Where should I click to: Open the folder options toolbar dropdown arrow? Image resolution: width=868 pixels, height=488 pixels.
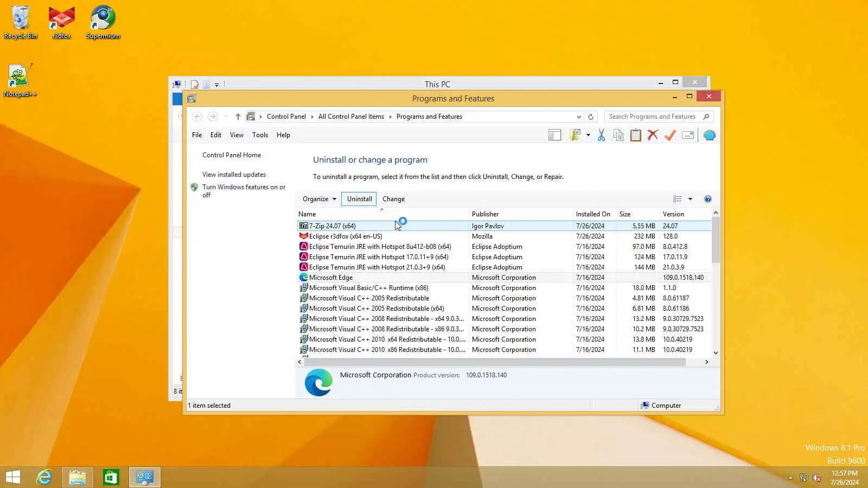[x=588, y=135]
